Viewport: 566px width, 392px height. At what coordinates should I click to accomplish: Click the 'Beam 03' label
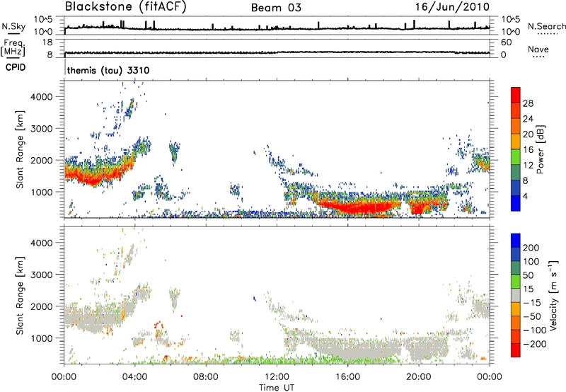click(276, 8)
